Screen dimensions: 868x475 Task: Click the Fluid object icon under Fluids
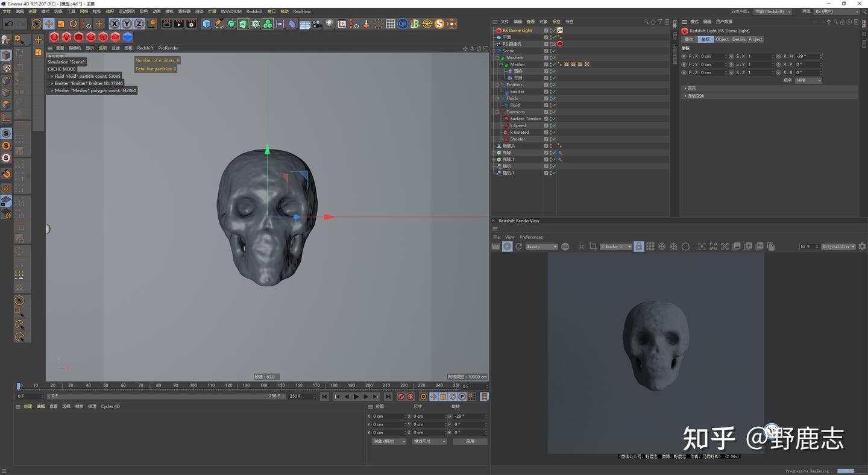click(506, 105)
